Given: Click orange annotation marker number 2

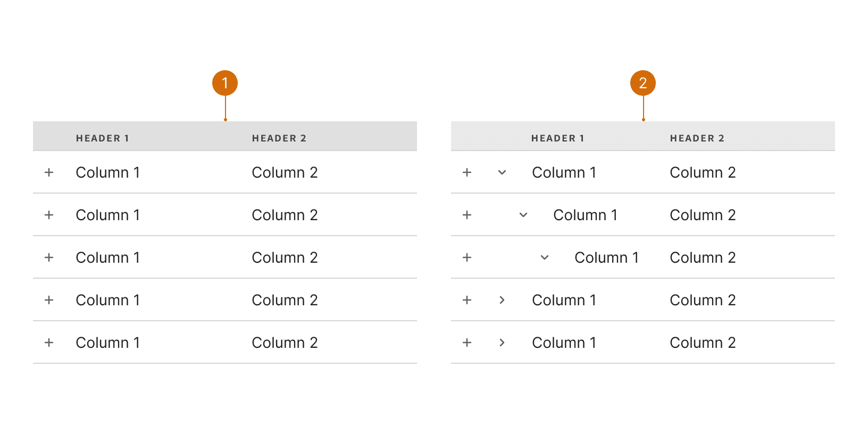Looking at the screenshot, I should pyautogui.click(x=643, y=83).
